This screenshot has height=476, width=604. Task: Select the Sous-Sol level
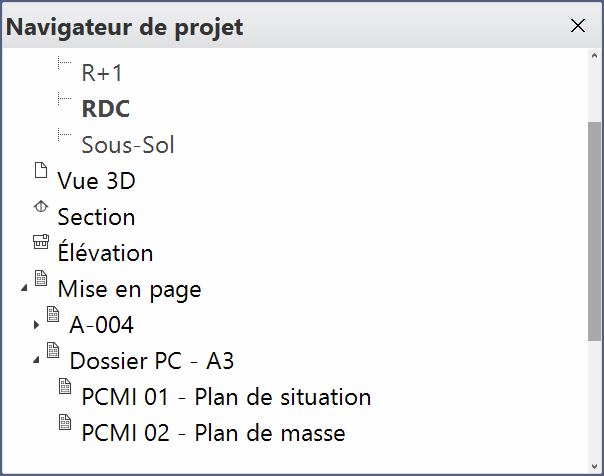coord(128,145)
